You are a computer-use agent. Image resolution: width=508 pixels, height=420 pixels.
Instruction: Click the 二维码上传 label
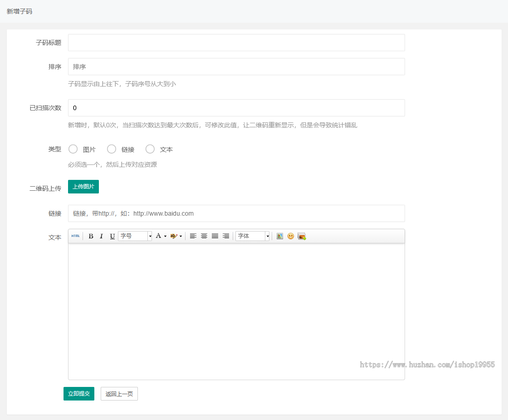point(45,188)
